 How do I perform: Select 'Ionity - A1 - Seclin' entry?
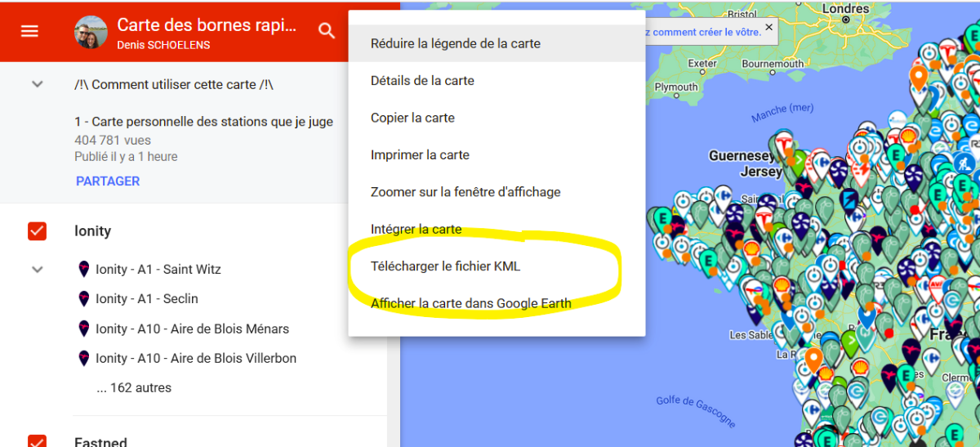point(147,298)
